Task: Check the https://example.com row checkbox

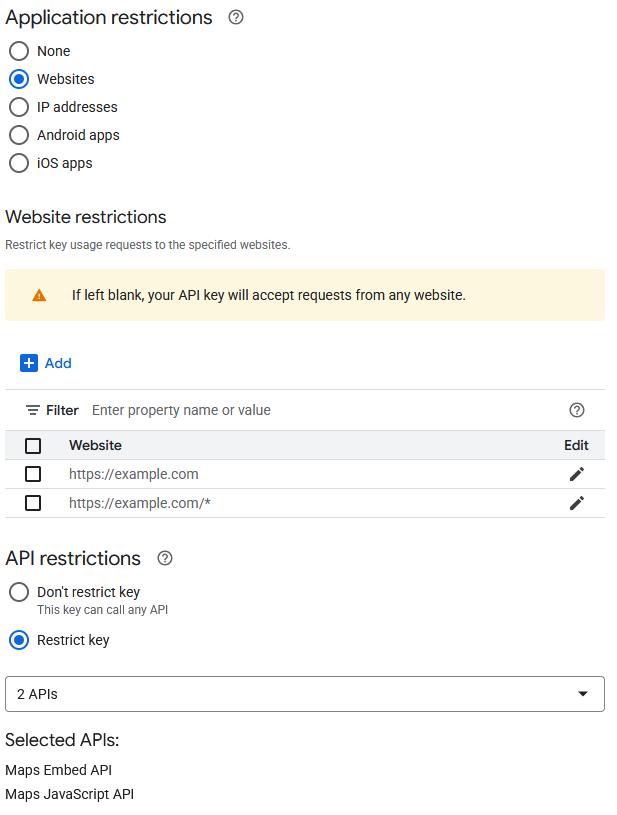Action: pyautogui.click(x=33, y=474)
